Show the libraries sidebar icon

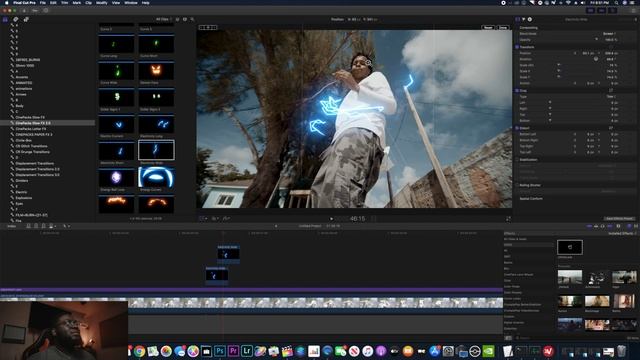(x=5, y=19)
